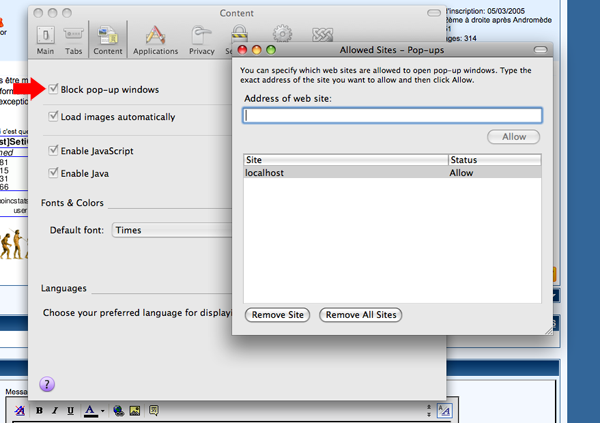This screenshot has width=600, height=423.
Task: Toggle bold formatting in message editor
Action: tap(39, 410)
